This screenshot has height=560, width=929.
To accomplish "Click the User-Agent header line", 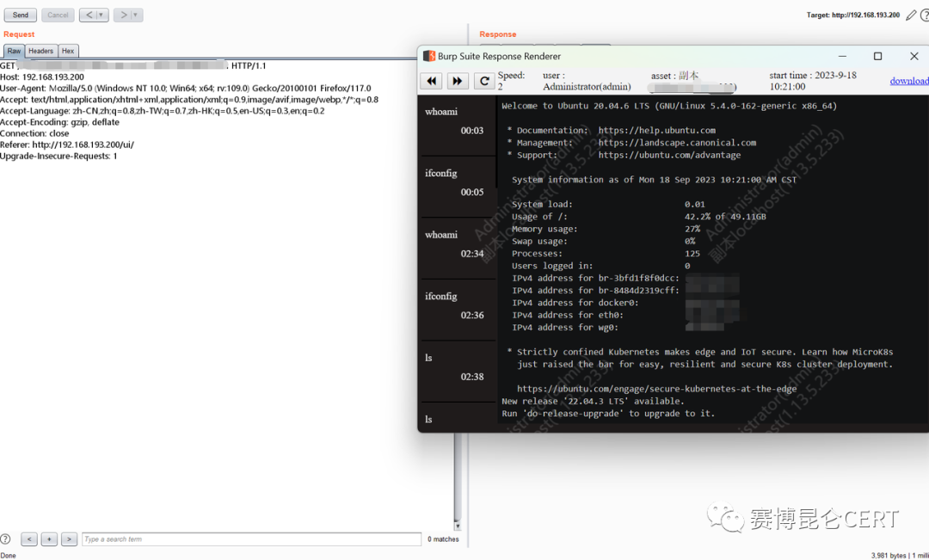I will (186, 89).
